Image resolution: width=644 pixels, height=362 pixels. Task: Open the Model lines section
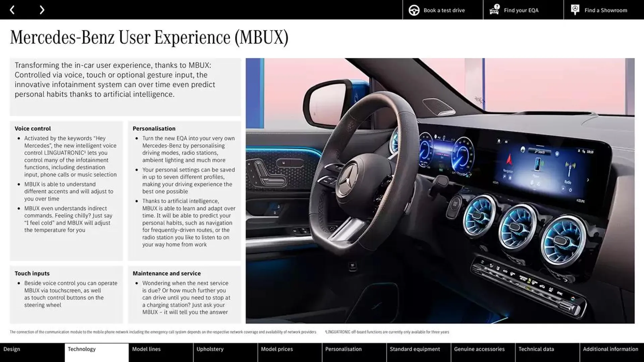click(x=146, y=349)
